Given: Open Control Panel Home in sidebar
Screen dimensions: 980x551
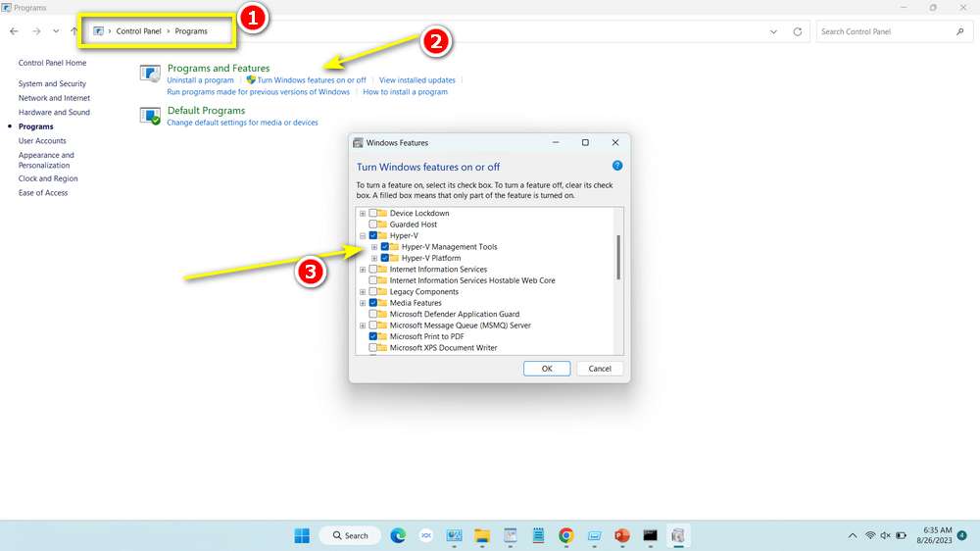Looking at the screenshot, I should tap(53, 63).
